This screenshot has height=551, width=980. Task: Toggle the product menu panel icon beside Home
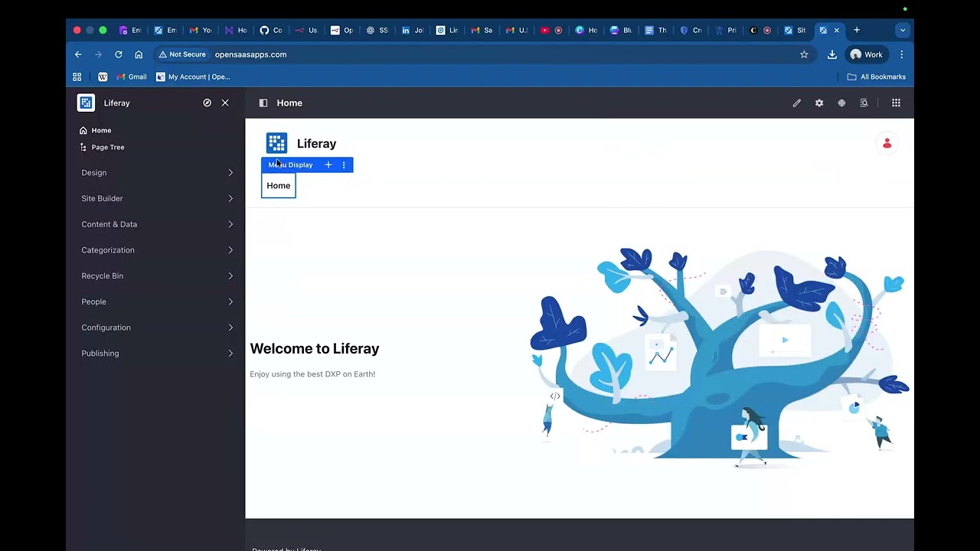[263, 103]
